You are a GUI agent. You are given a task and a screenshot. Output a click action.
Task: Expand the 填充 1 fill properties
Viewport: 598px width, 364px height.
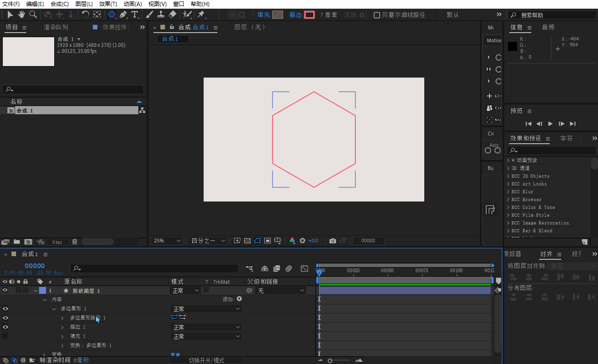[63, 336]
